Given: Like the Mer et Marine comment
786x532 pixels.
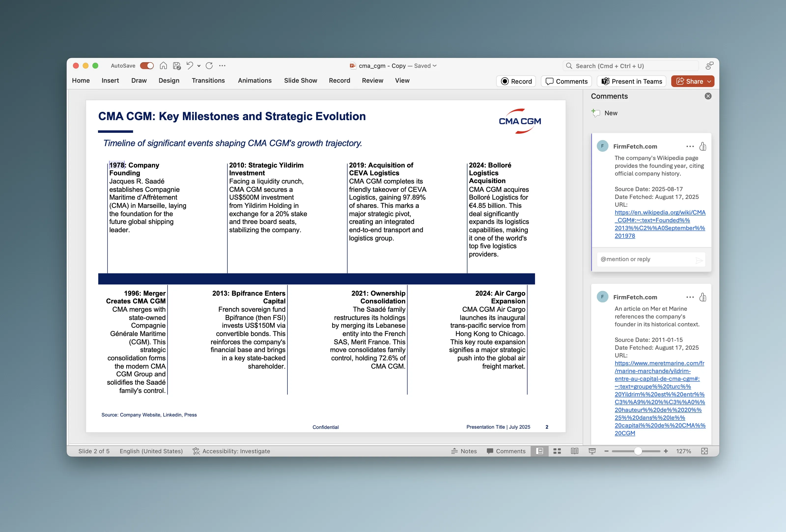Looking at the screenshot, I should 703,297.
